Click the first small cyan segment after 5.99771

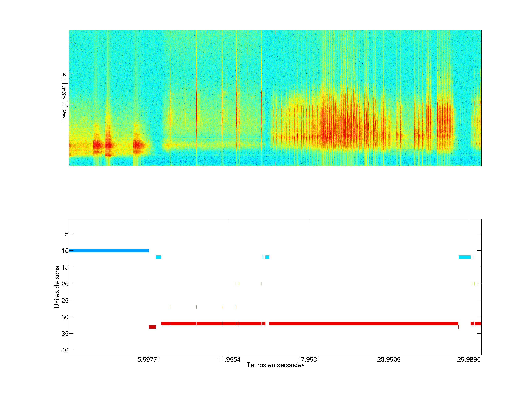pyautogui.click(x=158, y=257)
